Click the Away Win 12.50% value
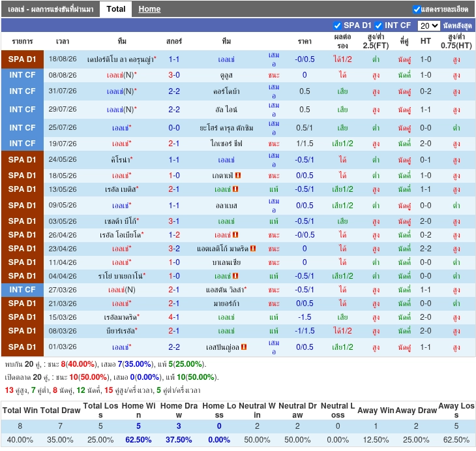Image resolution: width=476 pixels, height=451 pixels. click(376, 440)
